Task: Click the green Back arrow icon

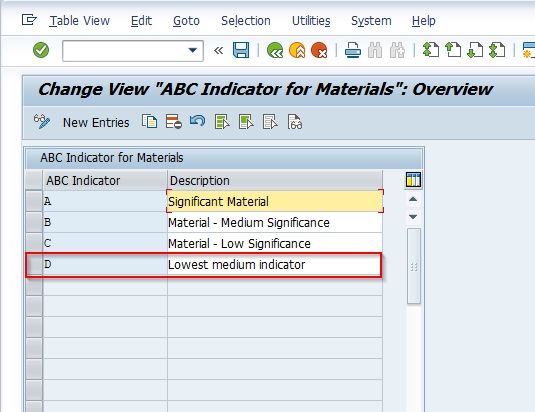Action: point(275,50)
